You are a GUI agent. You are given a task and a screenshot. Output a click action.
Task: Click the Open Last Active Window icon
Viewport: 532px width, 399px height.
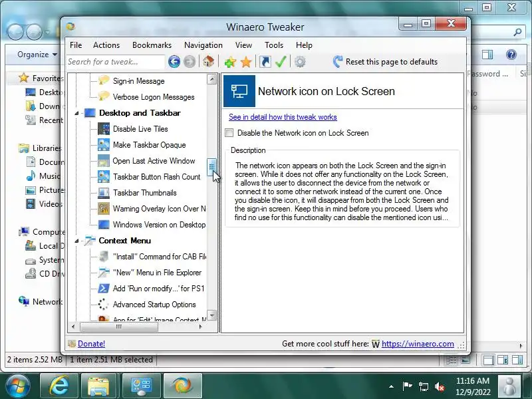tap(104, 160)
